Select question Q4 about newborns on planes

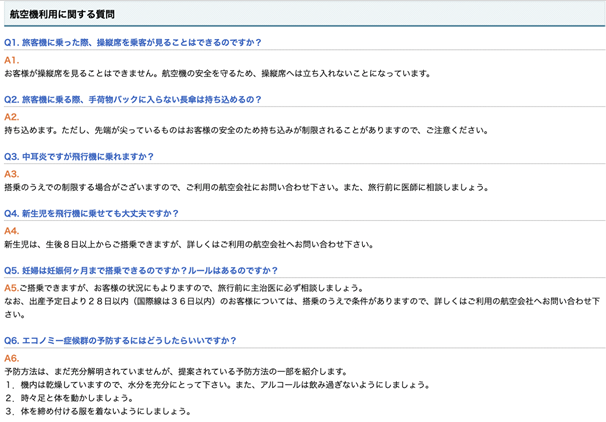[x=91, y=214]
